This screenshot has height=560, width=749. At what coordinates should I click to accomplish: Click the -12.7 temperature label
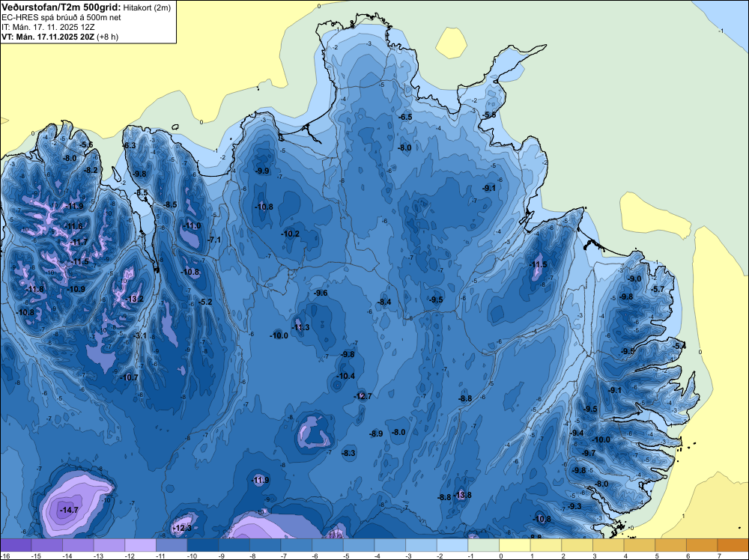[x=363, y=396]
